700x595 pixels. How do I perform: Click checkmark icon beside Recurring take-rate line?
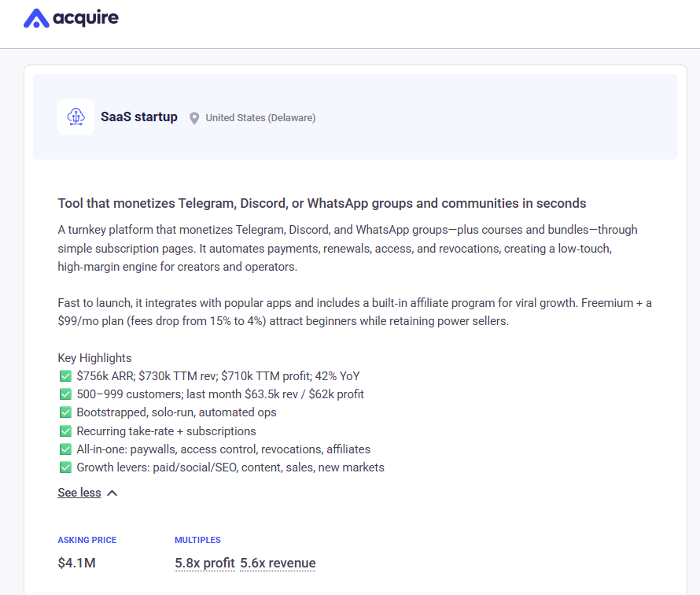tap(65, 431)
